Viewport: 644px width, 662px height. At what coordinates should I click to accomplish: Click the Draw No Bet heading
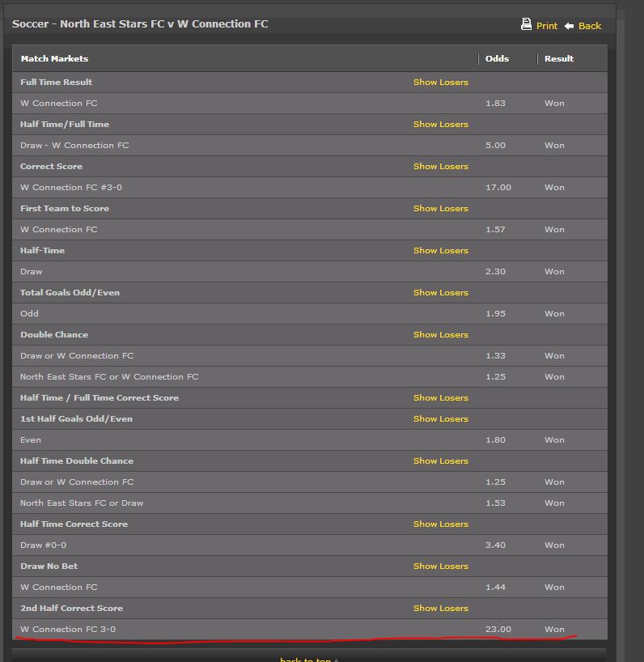tap(49, 567)
